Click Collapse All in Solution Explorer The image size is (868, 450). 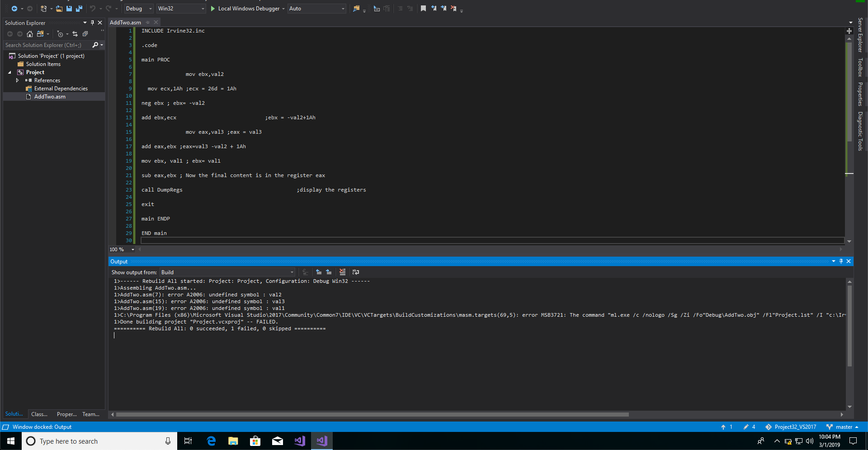pos(85,34)
